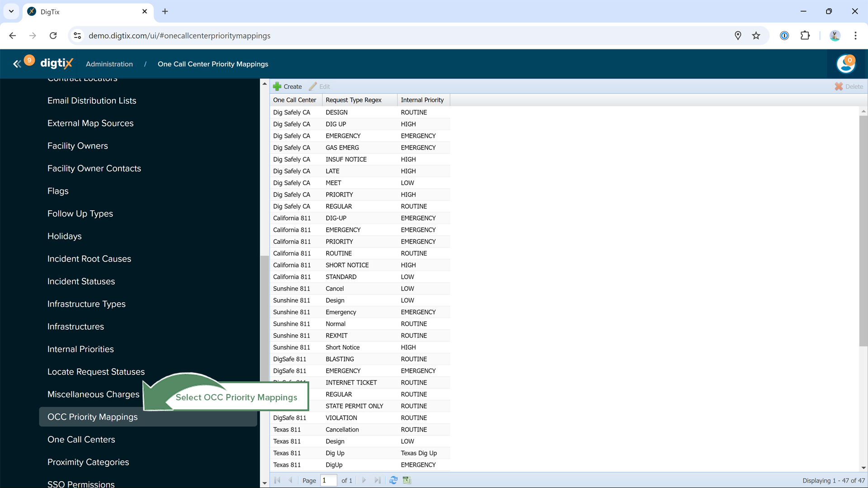Click the digtix logo
The image size is (868, 488).
pos(57,64)
